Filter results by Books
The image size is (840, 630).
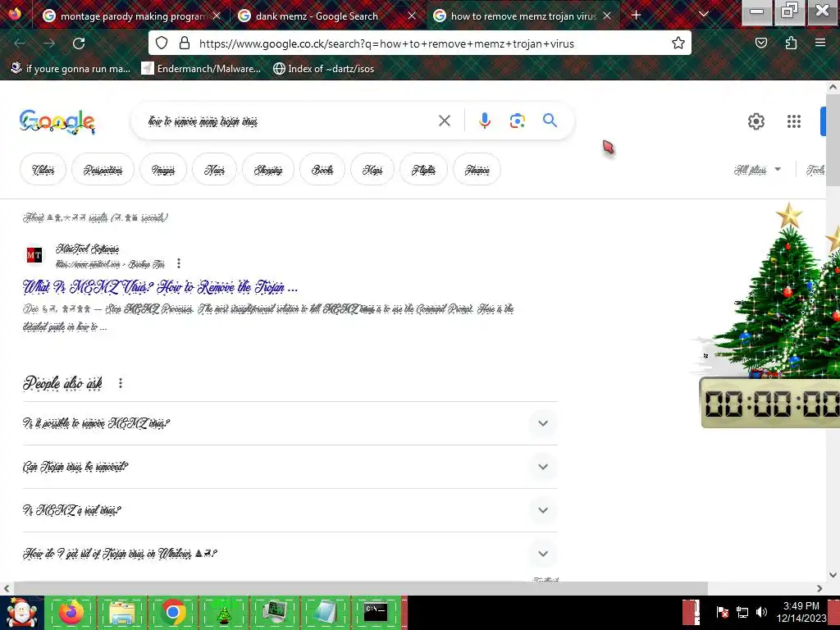click(x=322, y=170)
